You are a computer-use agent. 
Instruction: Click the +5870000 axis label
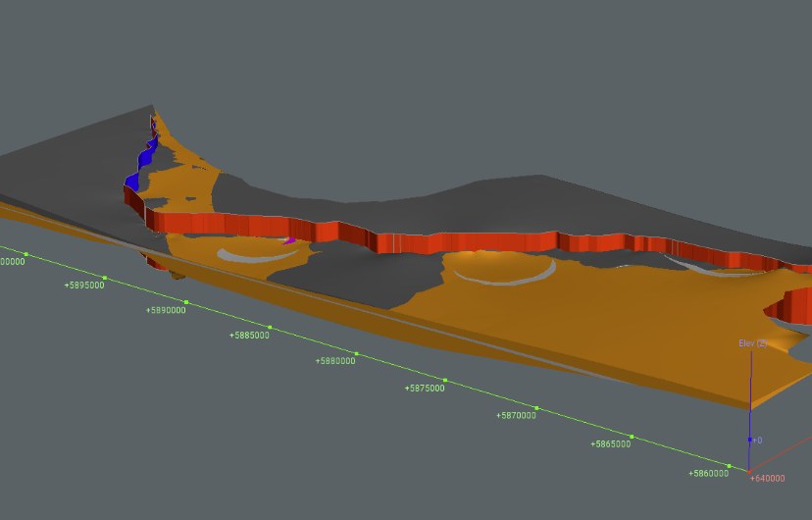point(516,415)
